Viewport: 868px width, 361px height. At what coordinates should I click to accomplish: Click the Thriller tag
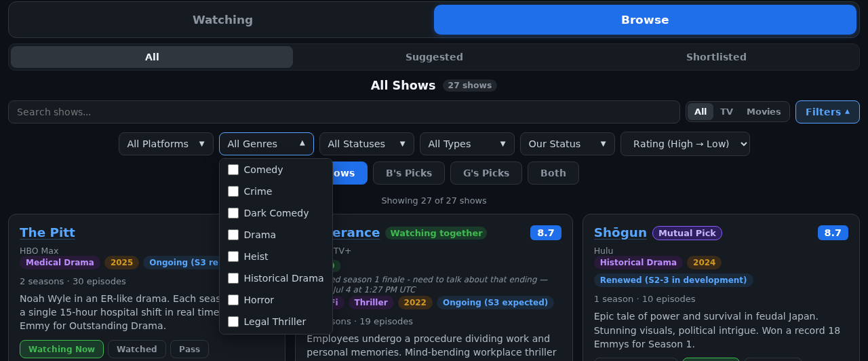370,303
